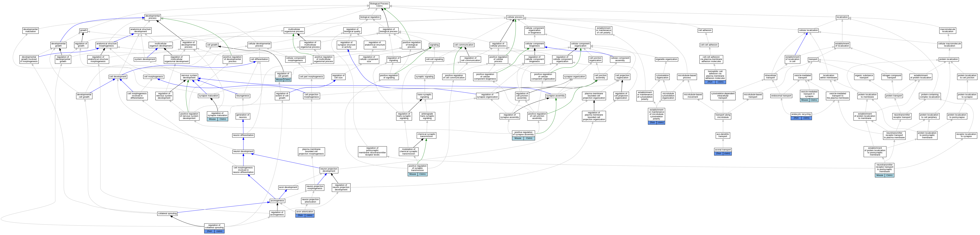Click the 'cell adhesion' node
Viewport: 980px width, 235px height.
pos(705,30)
